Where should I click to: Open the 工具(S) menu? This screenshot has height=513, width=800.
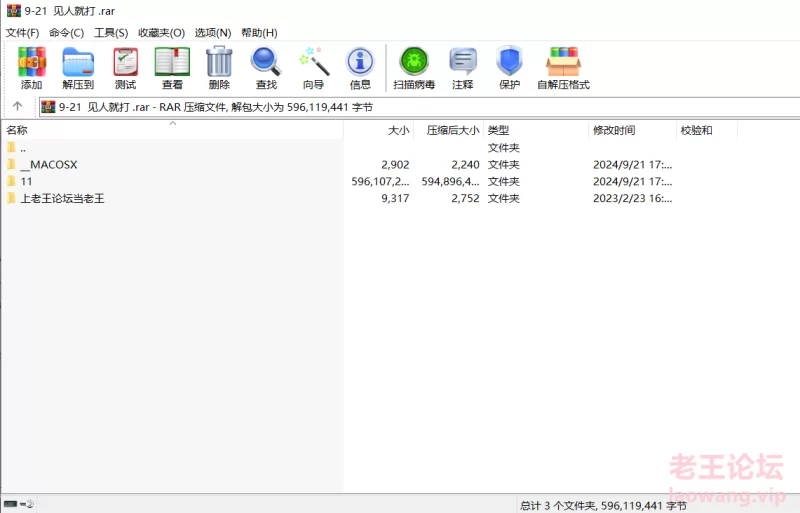pos(111,33)
